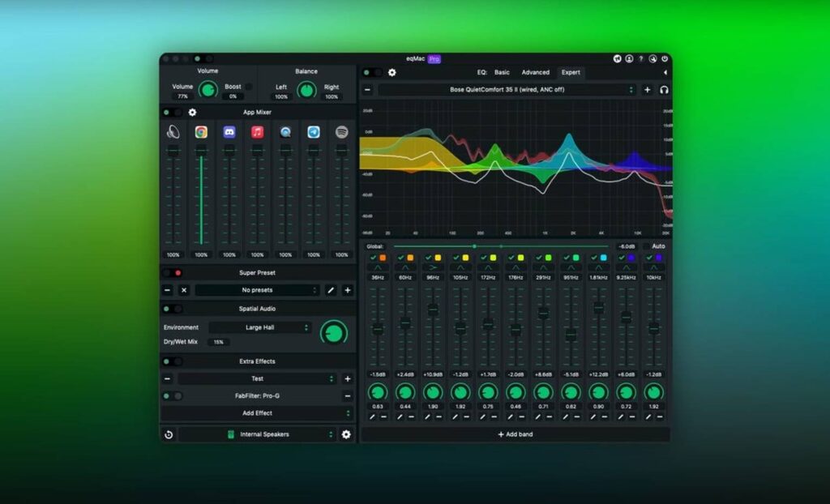Clear the Super Preset with the X
This screenshot has height=504, width=830.
click(184, 290)
